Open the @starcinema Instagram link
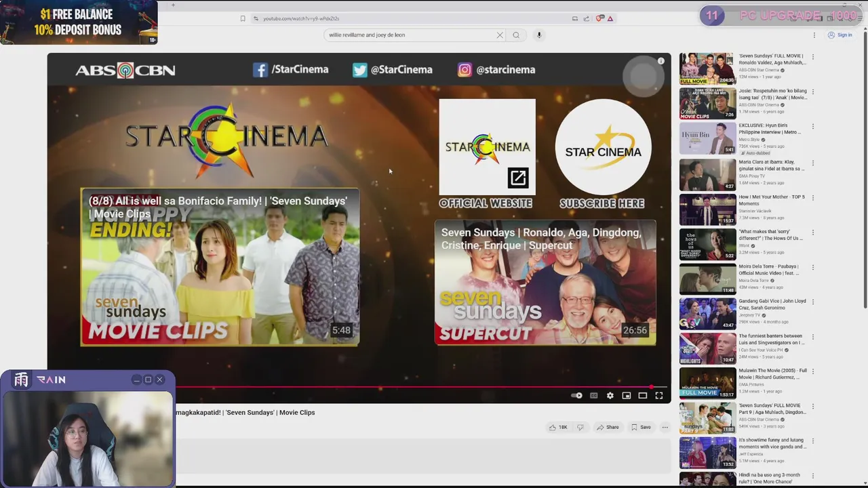868x488 pixels. pos(496,70)
